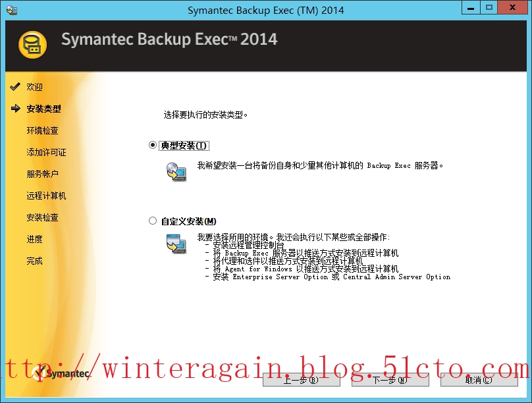Select the 服务帐户 step in sidebar
Viewport: 532px width, 403px height.
point(42,174)
